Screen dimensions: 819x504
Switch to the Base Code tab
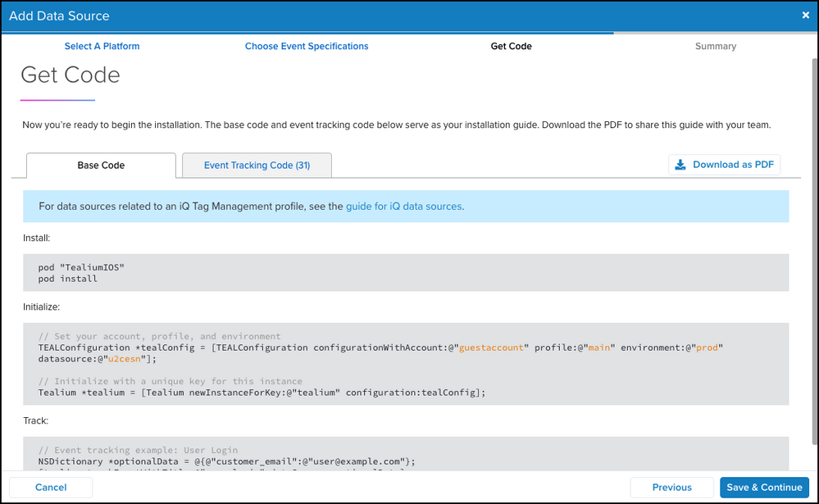pos(101,166)
